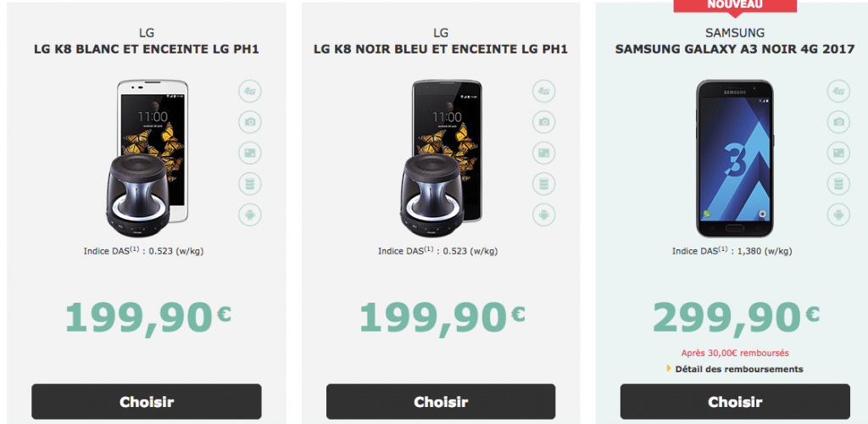Viewport: 868px width, 424px height.
Task: Open the Samsung Galaxy A3 Noir 4G 2017 title
Action: point(735,49)
